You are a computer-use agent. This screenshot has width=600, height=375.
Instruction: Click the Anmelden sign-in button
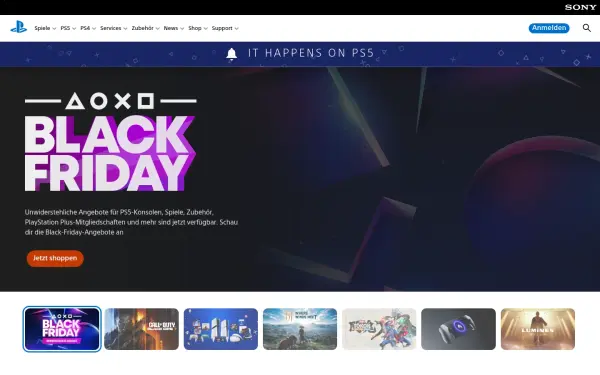(549, 28)
